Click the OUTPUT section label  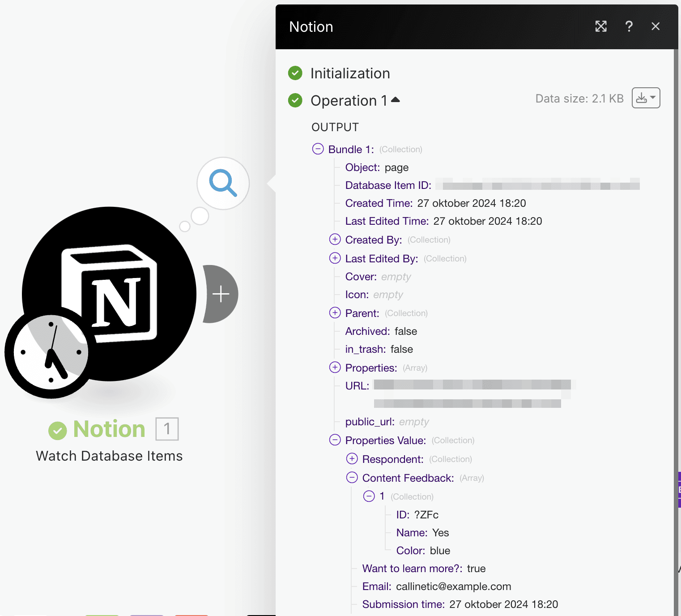click(x=335, y=127)
